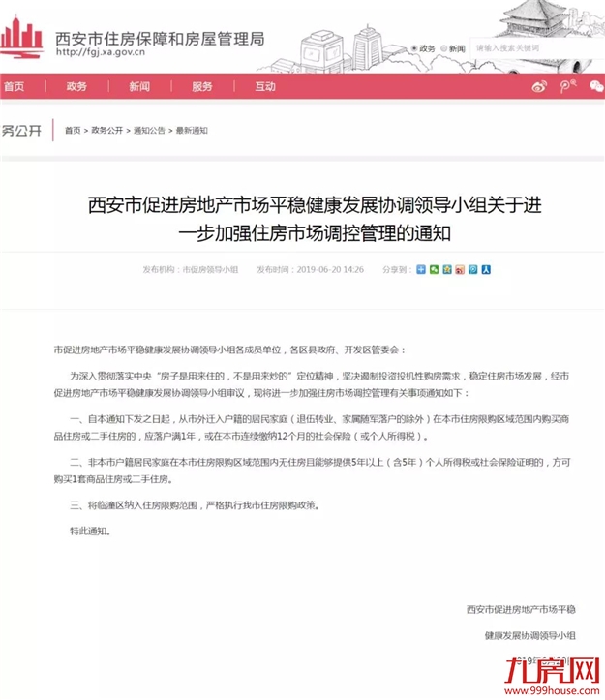
Task: Share article via green WeChat icon
Action: click(x=434, y=269)
